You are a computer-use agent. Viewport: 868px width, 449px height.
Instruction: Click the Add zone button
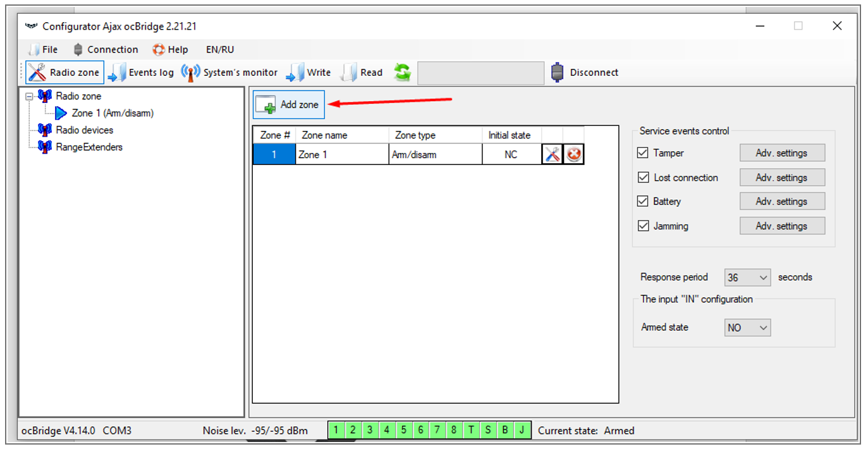[289, 104]
